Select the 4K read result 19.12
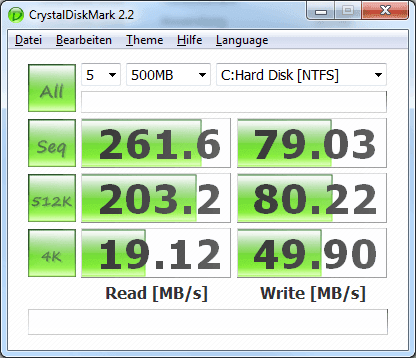Screen dimensions: 416x360 [x=156, y=253]
